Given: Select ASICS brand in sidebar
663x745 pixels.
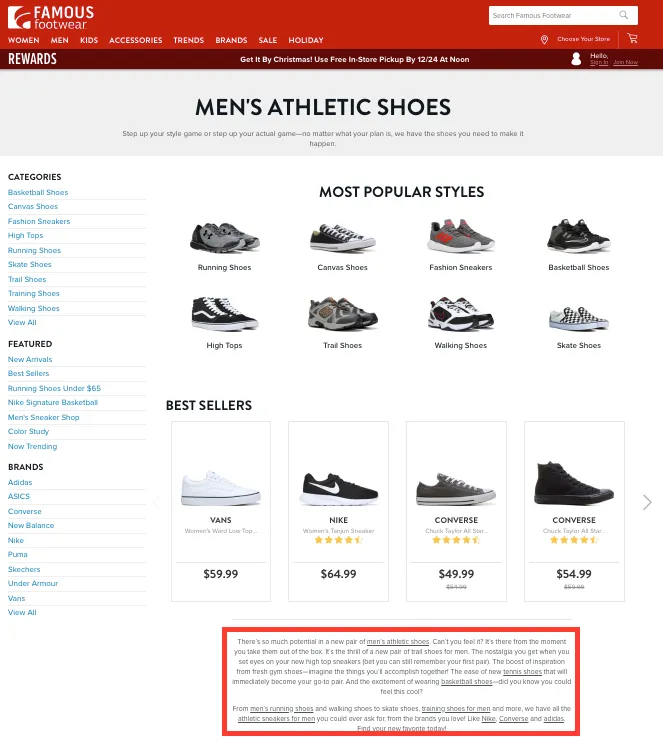Looking at the screenshot, I should tap(19, 497).
